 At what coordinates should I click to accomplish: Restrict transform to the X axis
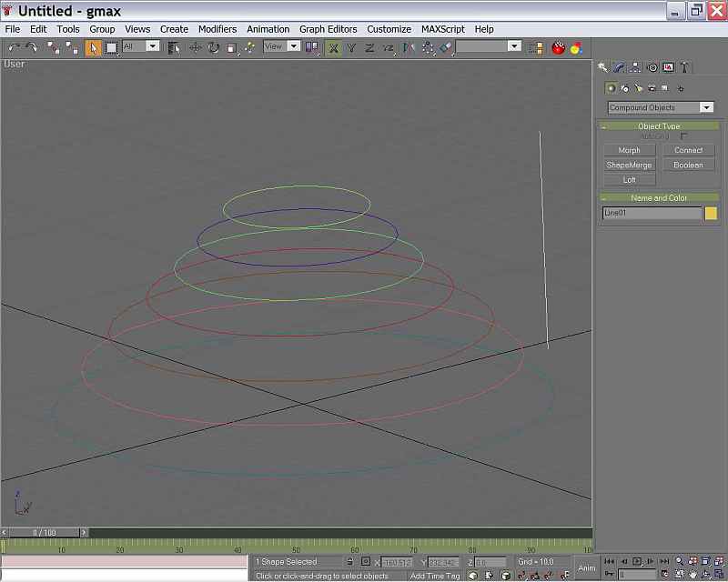(x=333, y=47)
